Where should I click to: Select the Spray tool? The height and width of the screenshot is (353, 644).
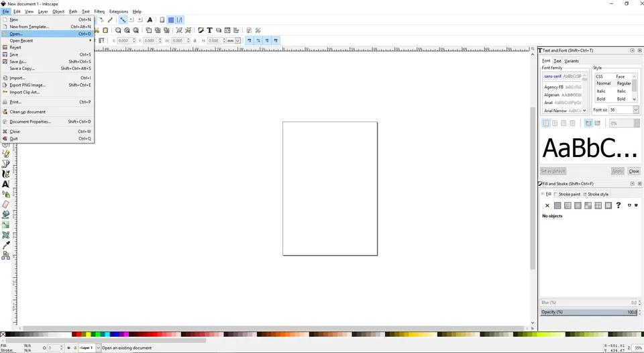[x=6, y=194]
